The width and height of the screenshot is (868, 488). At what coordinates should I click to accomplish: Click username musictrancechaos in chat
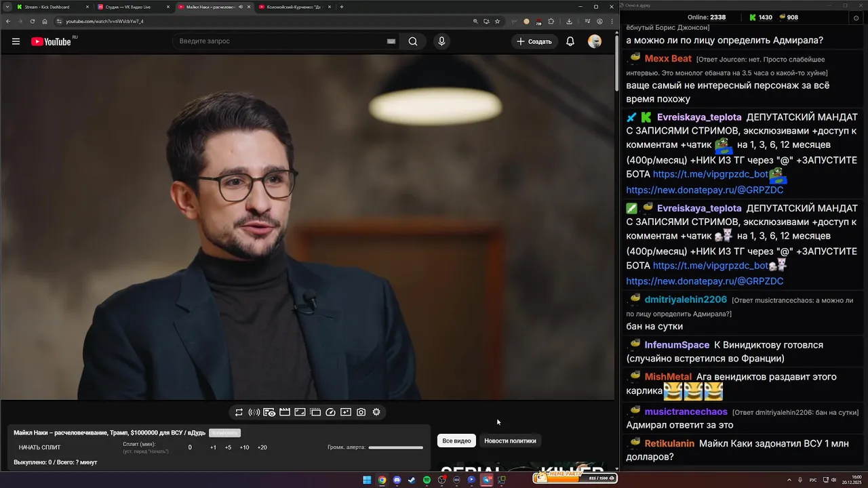coord(686,411)
